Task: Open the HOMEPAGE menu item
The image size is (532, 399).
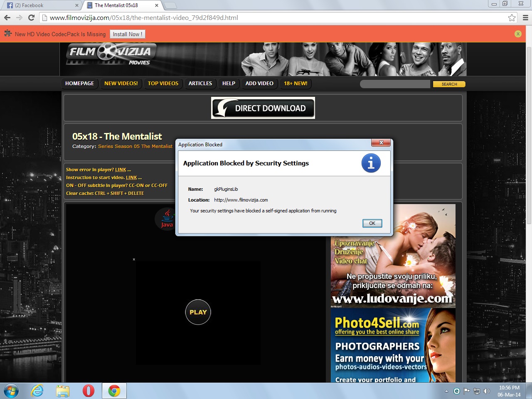Action: click(x=80, y=84)
